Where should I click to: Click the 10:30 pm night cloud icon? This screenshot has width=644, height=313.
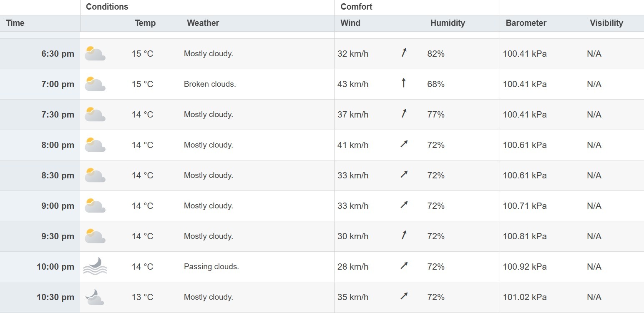pyautogui.click(x=95, y=297)
